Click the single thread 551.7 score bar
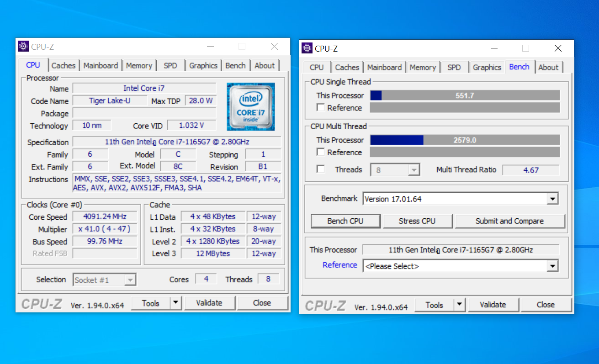 click(465, 95)
